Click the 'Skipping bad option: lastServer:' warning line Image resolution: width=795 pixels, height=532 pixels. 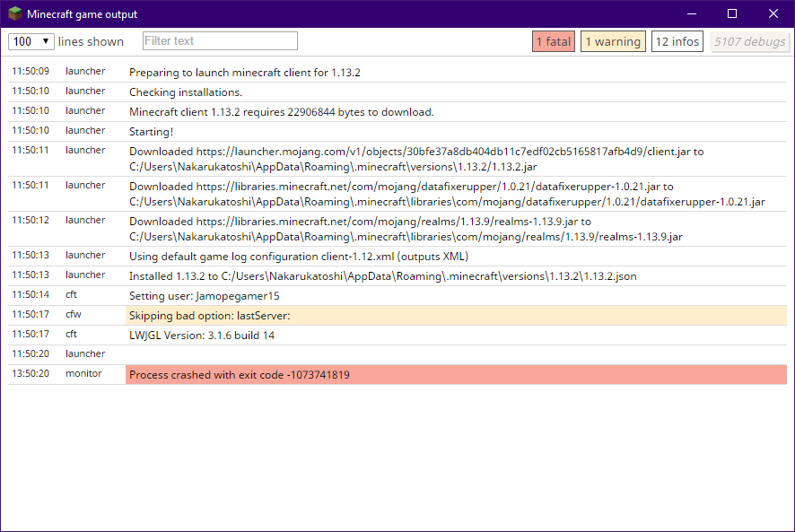point(456,316)
